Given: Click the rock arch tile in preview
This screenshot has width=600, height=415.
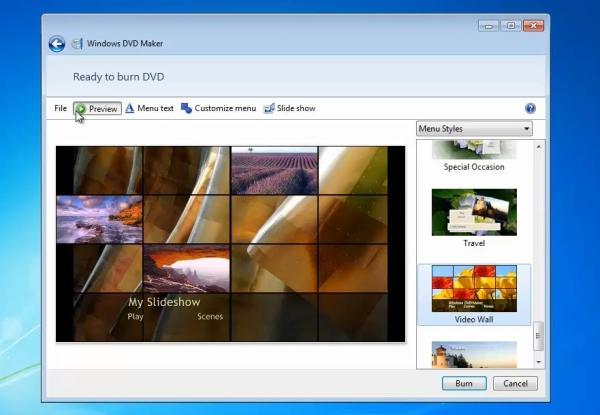Looking at the screenshot, I should point(187,269).
